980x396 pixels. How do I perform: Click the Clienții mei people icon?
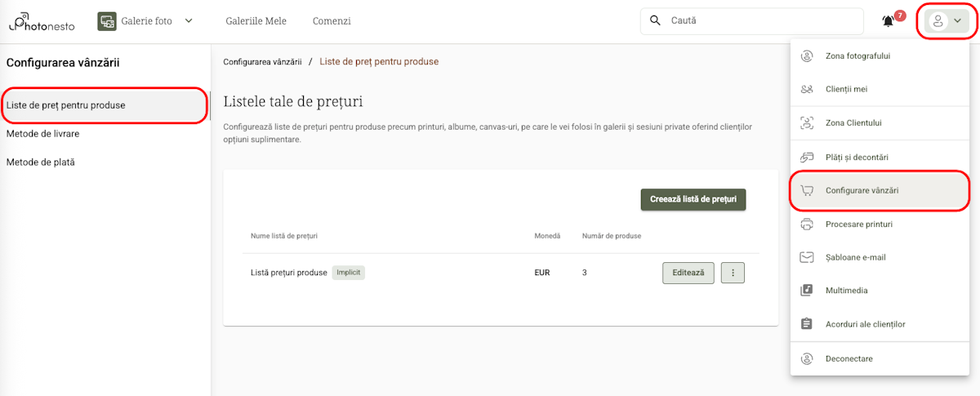point(807,89)
